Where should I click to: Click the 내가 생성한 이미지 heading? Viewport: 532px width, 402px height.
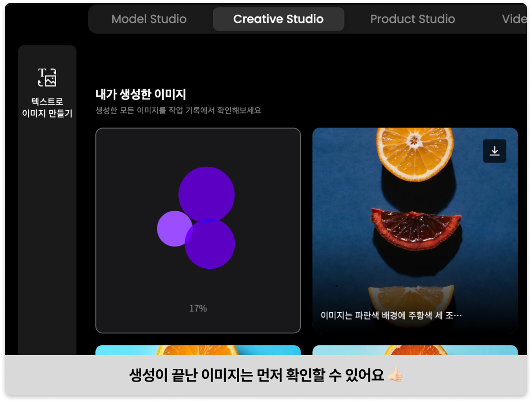141,94
